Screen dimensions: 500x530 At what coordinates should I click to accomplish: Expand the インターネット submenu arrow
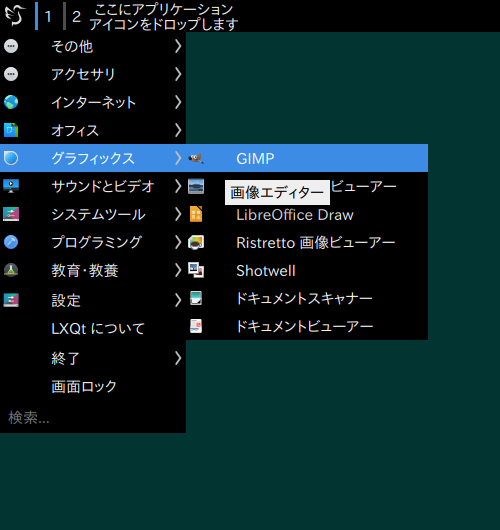178,102
